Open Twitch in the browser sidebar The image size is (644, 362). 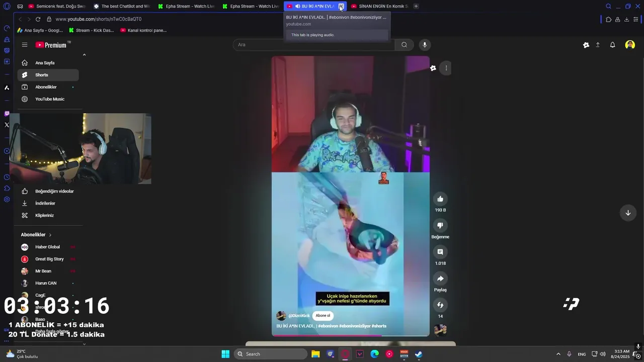coord(7,114)
